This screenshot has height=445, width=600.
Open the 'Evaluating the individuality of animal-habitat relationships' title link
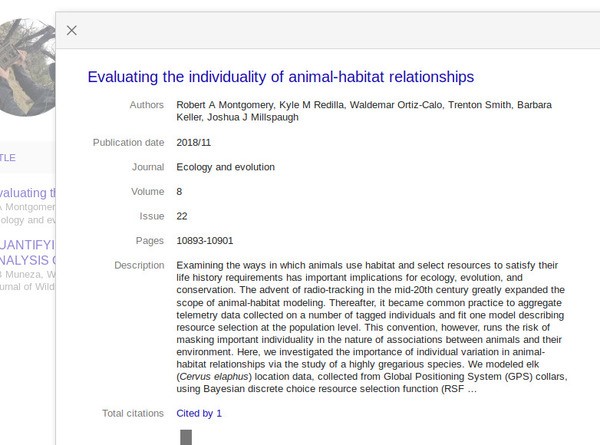point(281,76)
